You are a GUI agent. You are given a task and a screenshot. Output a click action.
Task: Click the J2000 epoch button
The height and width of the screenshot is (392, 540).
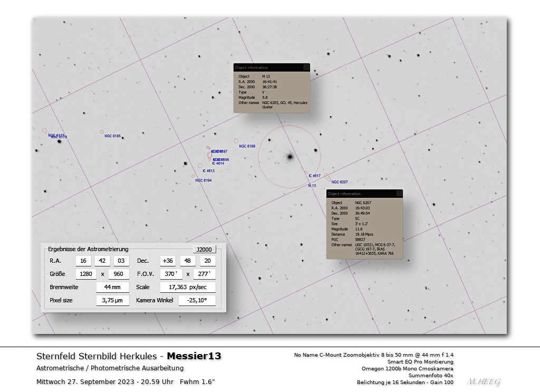pos(204,250)
